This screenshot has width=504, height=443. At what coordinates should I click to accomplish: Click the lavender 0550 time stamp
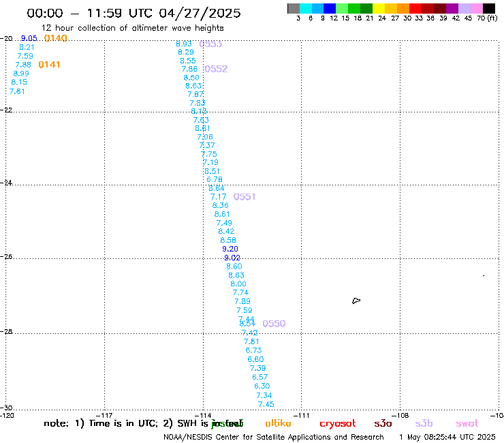[x=274, y=324]
